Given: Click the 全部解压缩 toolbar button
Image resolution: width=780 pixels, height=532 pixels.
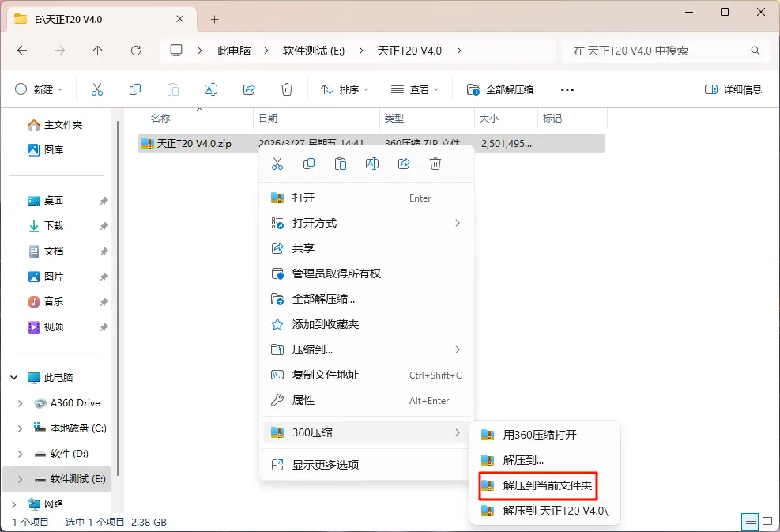Looking at the screenshot, I should 500,89.
